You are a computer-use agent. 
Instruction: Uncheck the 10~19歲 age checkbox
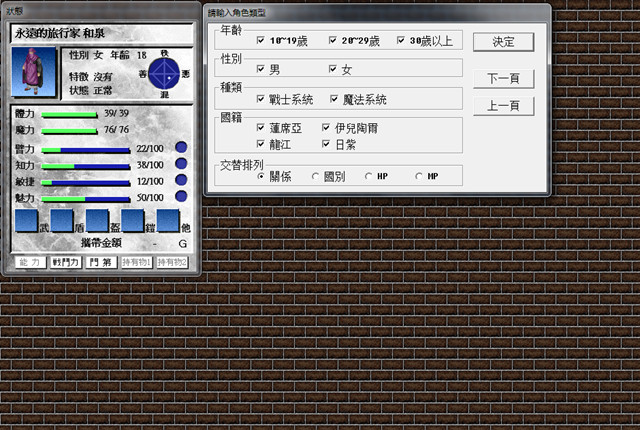(260, 41)
